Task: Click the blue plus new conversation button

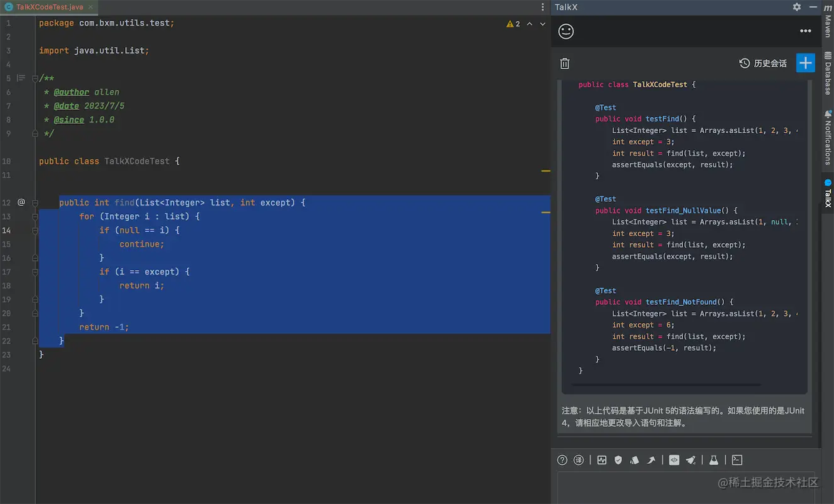Action: [806, 63]
